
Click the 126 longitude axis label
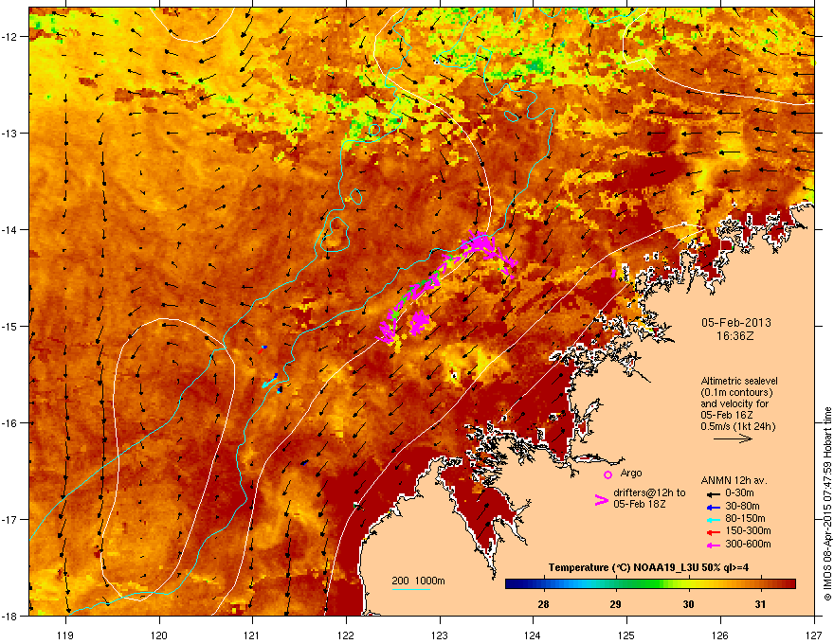click(x=720, y=635)
